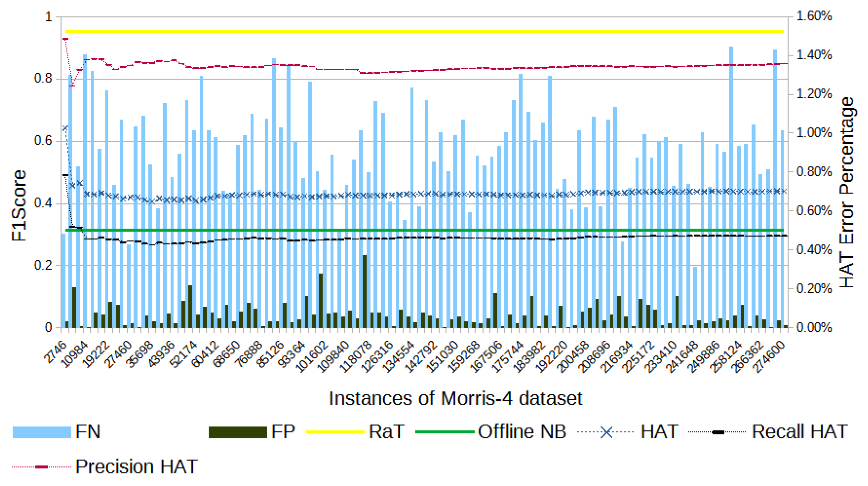Image resolution: width=868 pixels, height=486 pixels.
Task: Click the left axis value '0.4'
Action: point(43,203)
